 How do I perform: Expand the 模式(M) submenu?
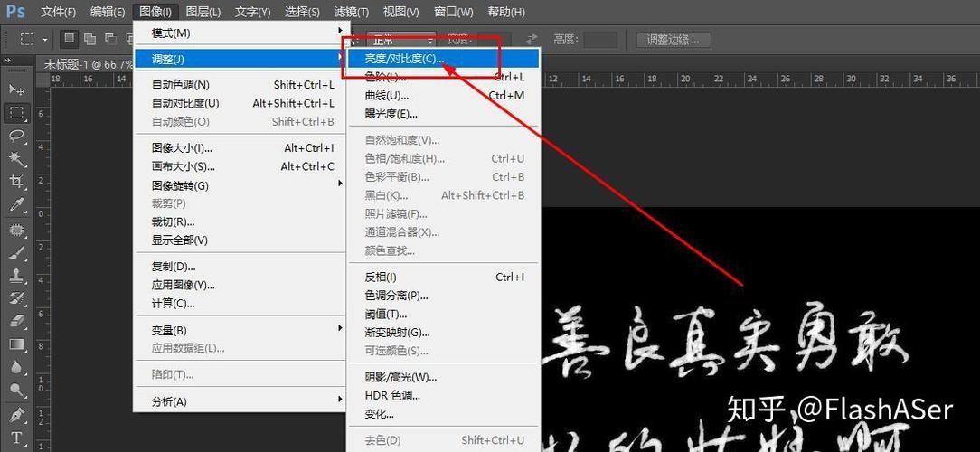point(240,33)
